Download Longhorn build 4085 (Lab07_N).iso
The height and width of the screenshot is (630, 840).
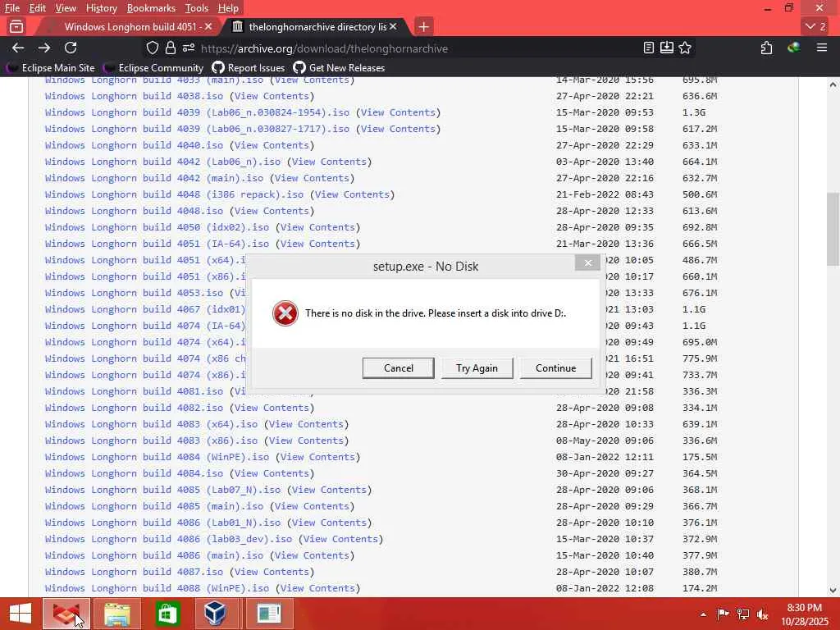[163, 490]
